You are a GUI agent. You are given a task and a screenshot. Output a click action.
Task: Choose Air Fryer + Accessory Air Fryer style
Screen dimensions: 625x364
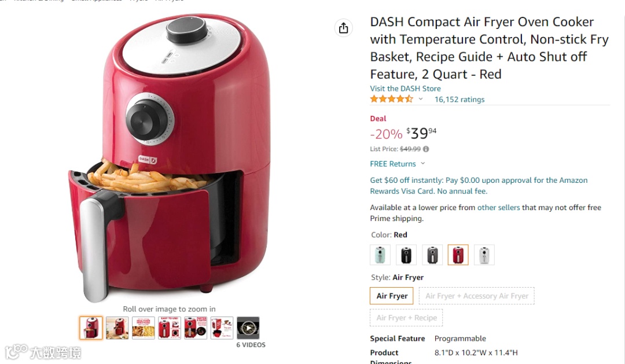click(x=477, y=296)
